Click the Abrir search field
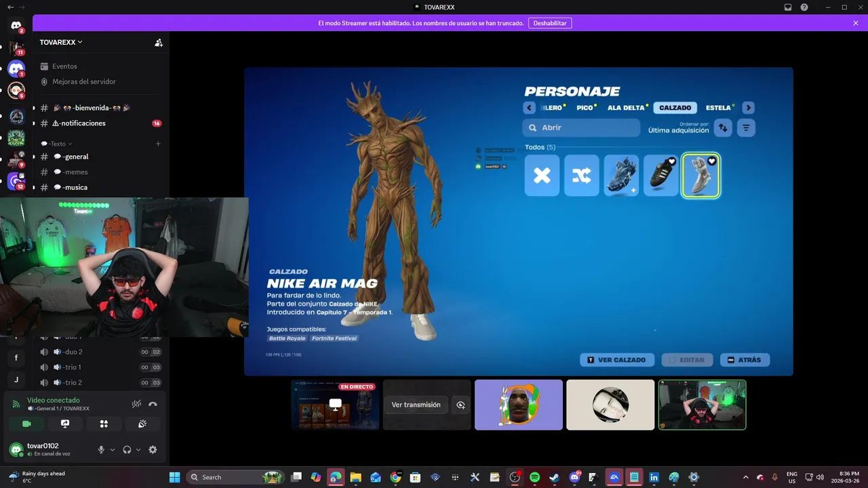The height and width of the screenshot is (488, 868). [x=581, y=127]
